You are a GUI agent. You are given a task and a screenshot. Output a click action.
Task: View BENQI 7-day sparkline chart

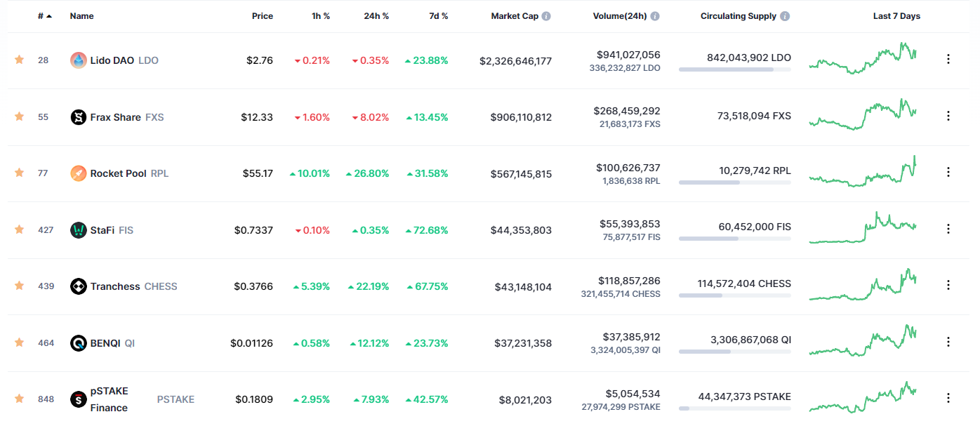coord(863,340)
